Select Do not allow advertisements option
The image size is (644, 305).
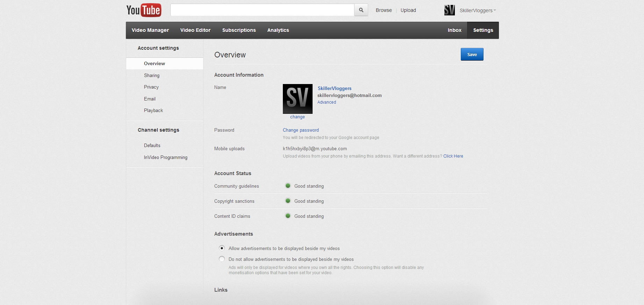[222, 259]
